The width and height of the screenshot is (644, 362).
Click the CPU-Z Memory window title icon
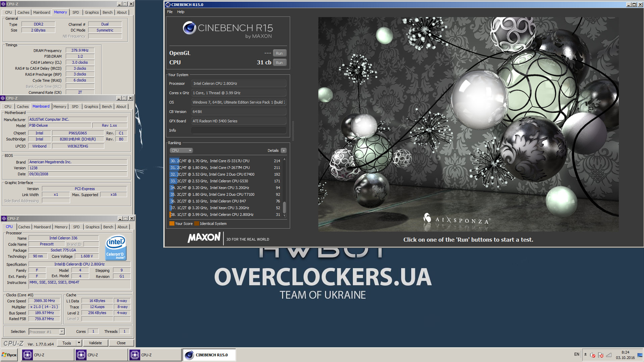(3, 4)
